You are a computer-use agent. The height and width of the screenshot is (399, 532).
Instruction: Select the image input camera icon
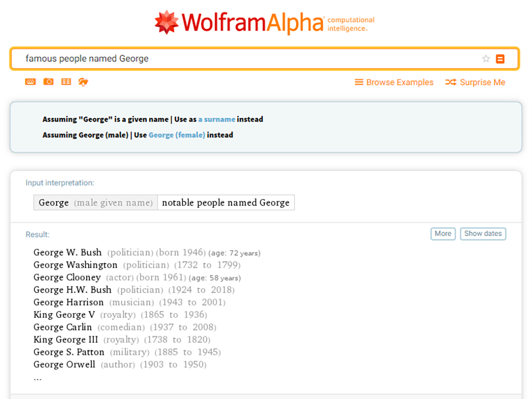coord(48,82)
